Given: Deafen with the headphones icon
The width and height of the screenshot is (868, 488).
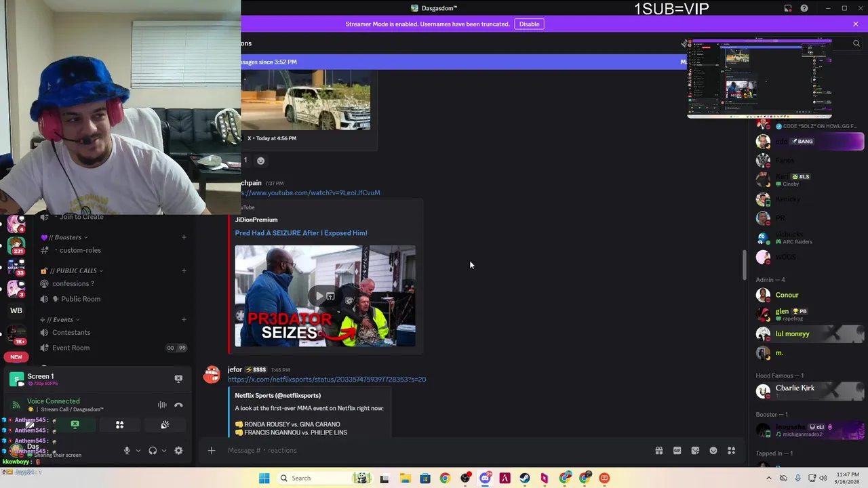Looking at the screenshot, I should click(153, 451).
